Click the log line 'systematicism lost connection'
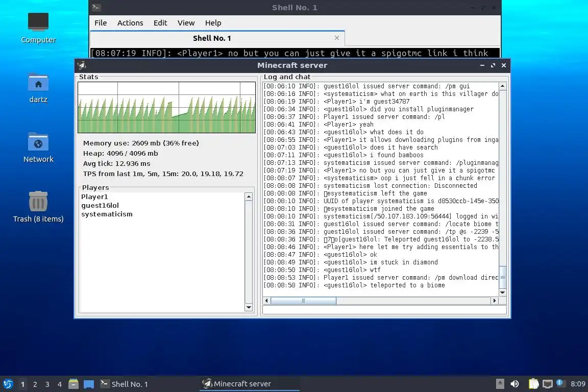This screenshot has width=588, height=392. click(x=370, y=186)
